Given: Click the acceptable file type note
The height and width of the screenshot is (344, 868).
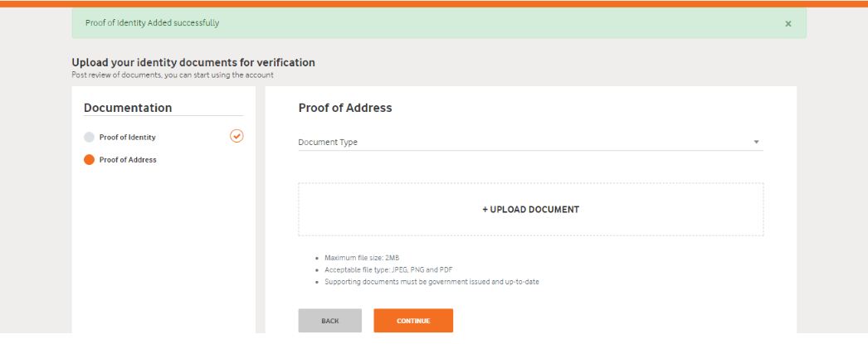Looking at the screenshot, I should tap(389, 270).
